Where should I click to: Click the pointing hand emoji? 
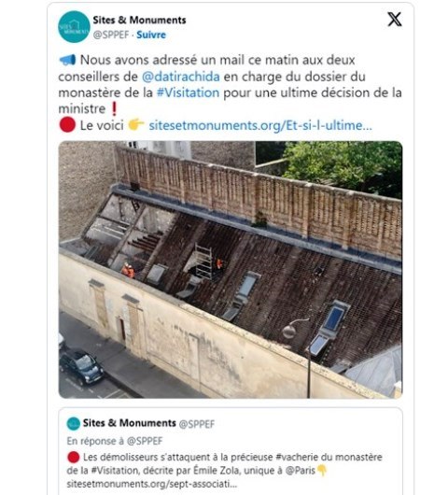pos(136,125)
